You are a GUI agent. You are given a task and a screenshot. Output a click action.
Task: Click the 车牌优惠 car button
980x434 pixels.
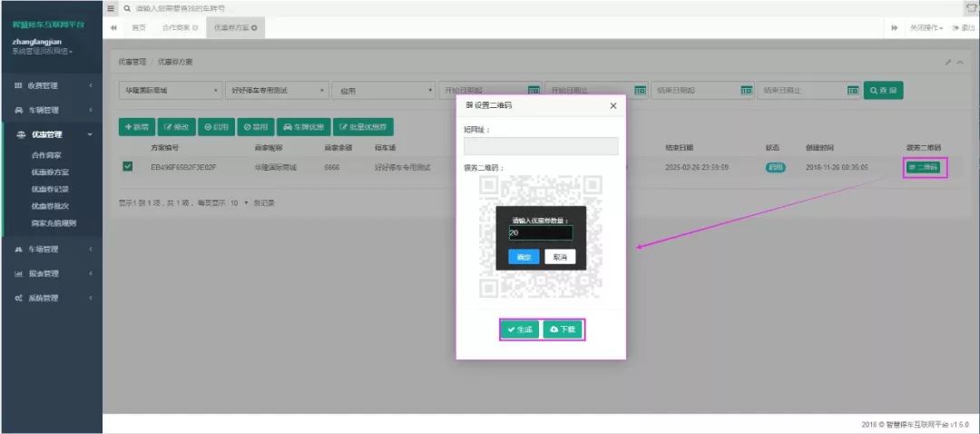(x=303, y=127)
